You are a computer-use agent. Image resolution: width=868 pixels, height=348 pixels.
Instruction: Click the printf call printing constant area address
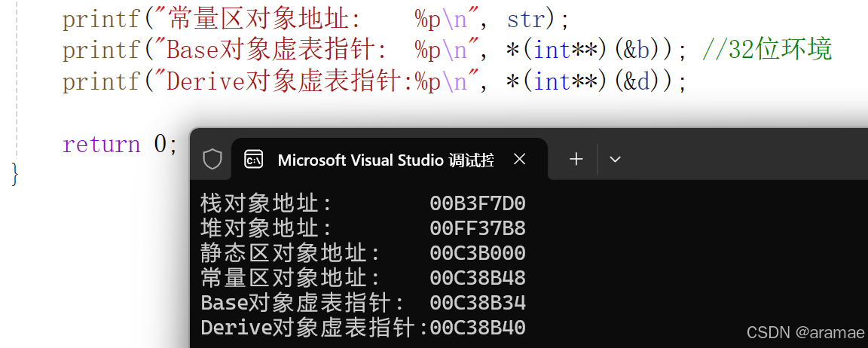[316, 20]
